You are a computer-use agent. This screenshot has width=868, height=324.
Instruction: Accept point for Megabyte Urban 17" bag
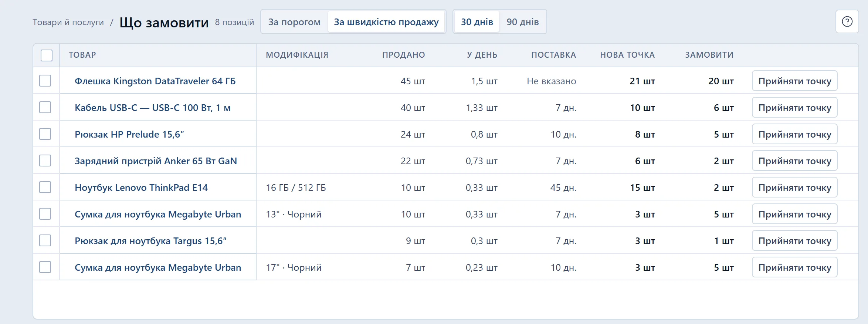point(795,267)
